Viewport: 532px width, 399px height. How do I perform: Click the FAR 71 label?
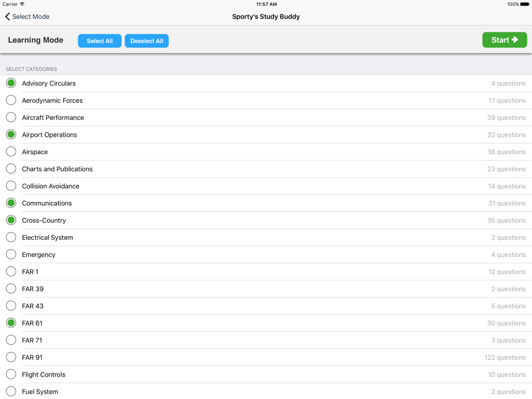pos(32,340)
